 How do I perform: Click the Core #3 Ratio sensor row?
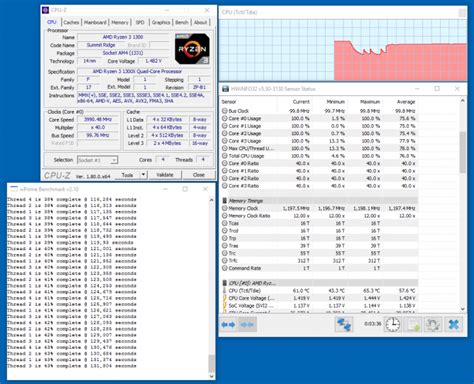pyautogui.click(x=319, y=186)
